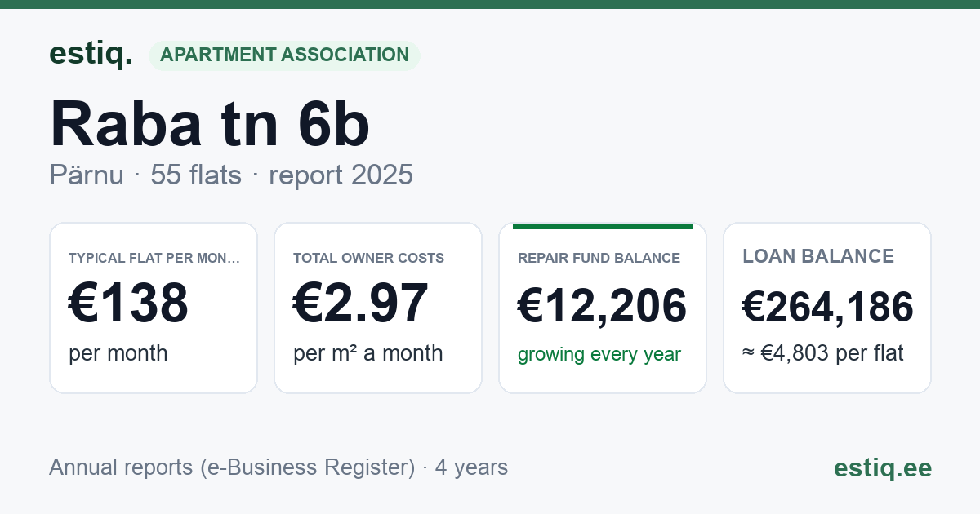Screen dimensions: 980x514
Task: Select the APARTMENT ASSOCIATION badge
Action: pyautogui.click(x=284, y=55)
